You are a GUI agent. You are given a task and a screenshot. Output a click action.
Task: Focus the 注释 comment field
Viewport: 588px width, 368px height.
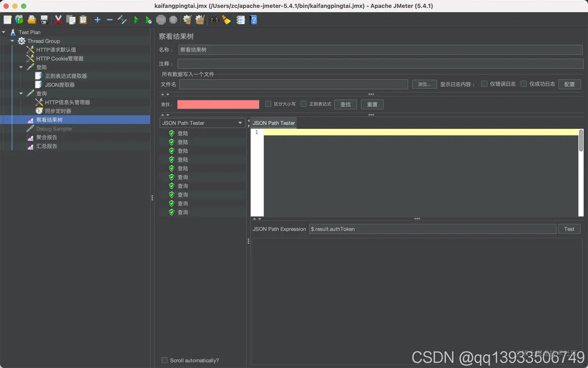pos(380,63)
